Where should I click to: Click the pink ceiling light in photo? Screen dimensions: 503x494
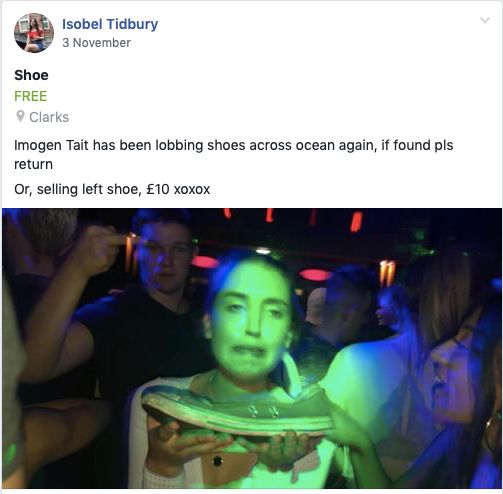(x=315, y=275)
